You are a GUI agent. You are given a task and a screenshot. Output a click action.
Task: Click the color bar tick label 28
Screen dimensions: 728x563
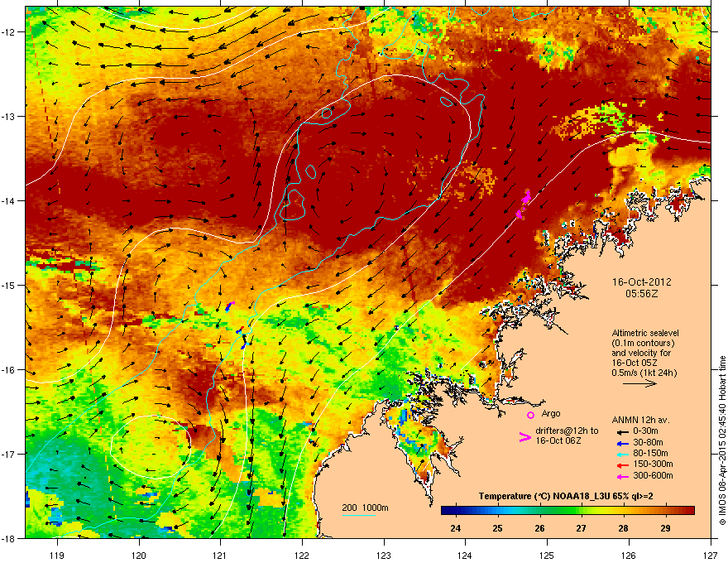[624, 528]
